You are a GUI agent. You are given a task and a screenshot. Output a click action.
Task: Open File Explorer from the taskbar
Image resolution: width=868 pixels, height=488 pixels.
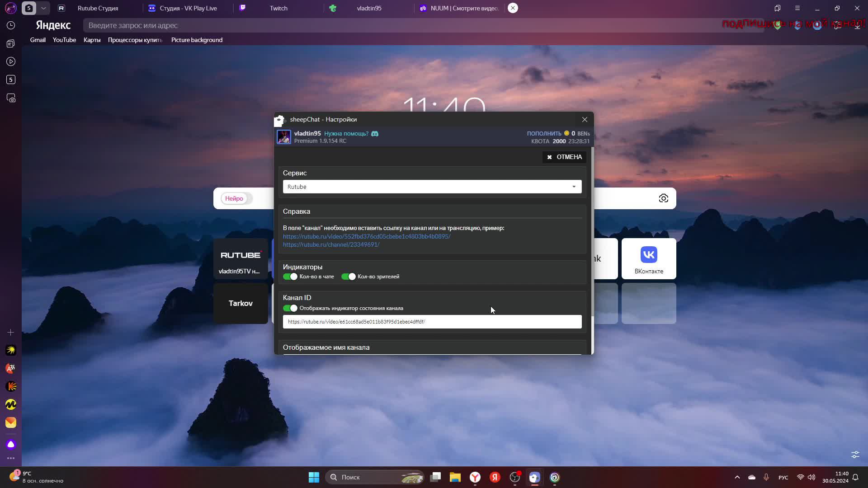click(455, 477)
